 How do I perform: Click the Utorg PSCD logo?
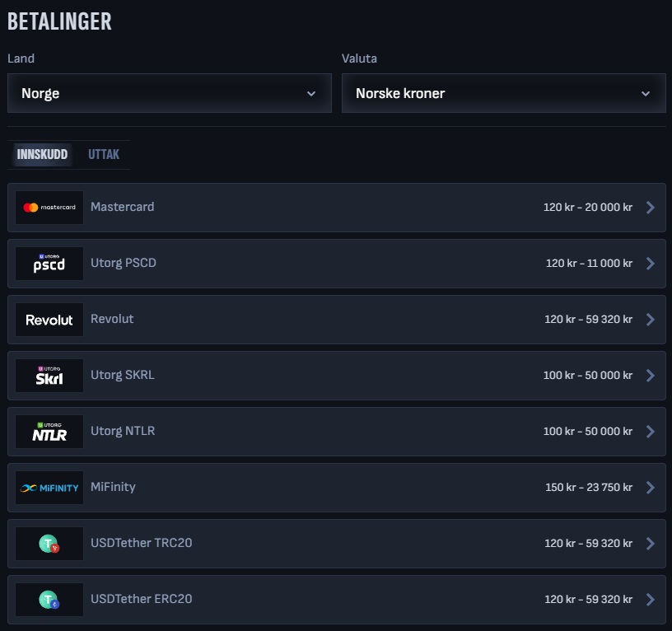click(x=49, y=264)
